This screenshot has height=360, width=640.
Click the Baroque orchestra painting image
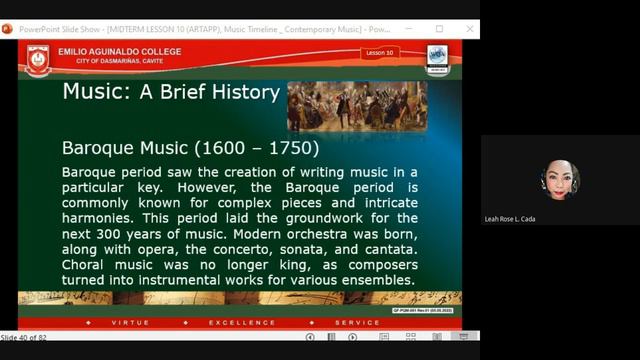[358, 106]
